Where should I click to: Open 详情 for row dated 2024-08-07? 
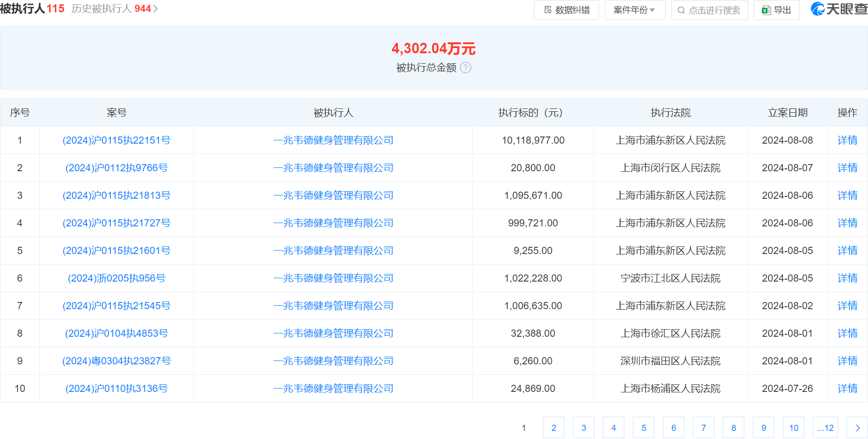(848, 168)
